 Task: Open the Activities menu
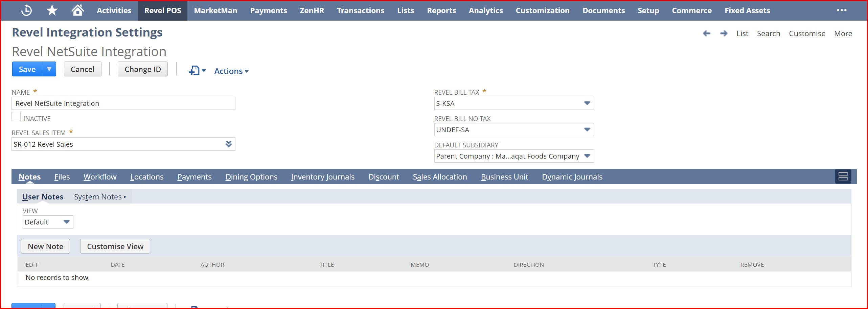tap(114, 10)
